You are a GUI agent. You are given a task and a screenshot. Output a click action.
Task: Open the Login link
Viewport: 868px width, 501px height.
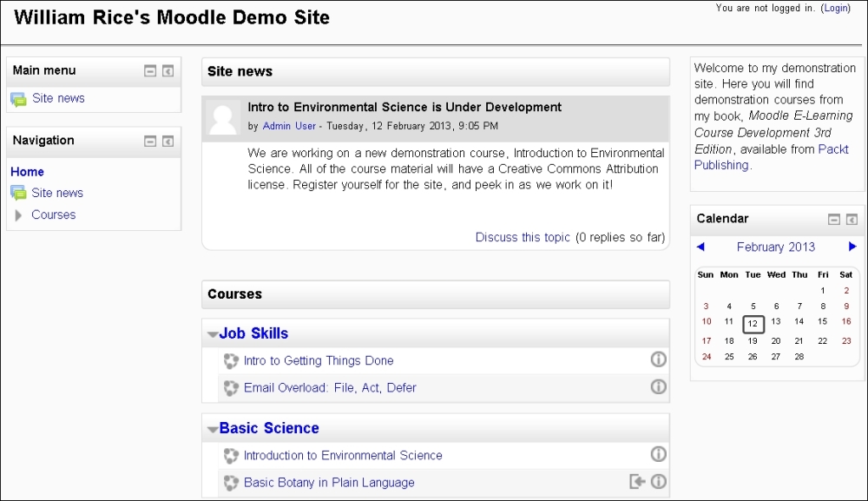835,8
